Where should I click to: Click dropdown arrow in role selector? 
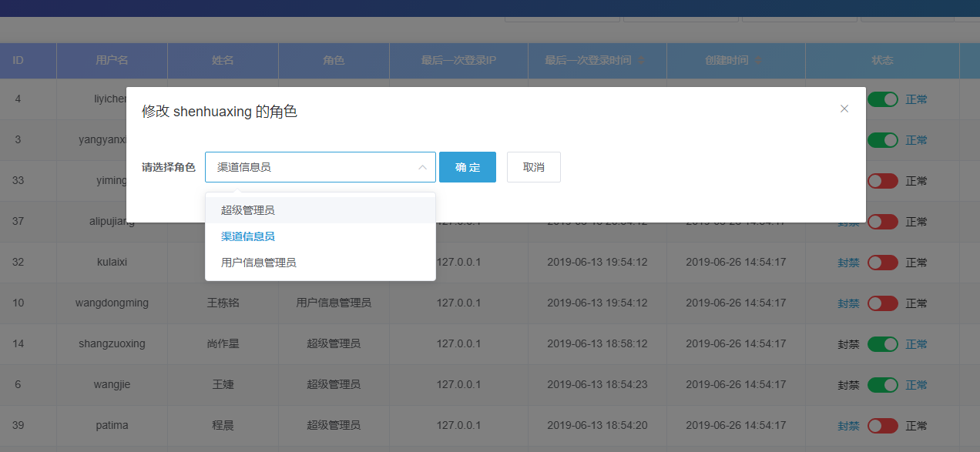[x=422, y=167]
